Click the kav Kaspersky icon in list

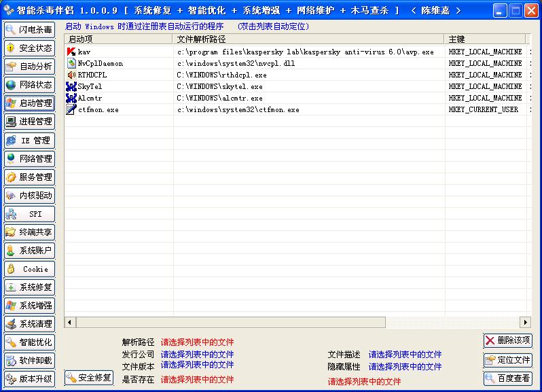[71, 52]
